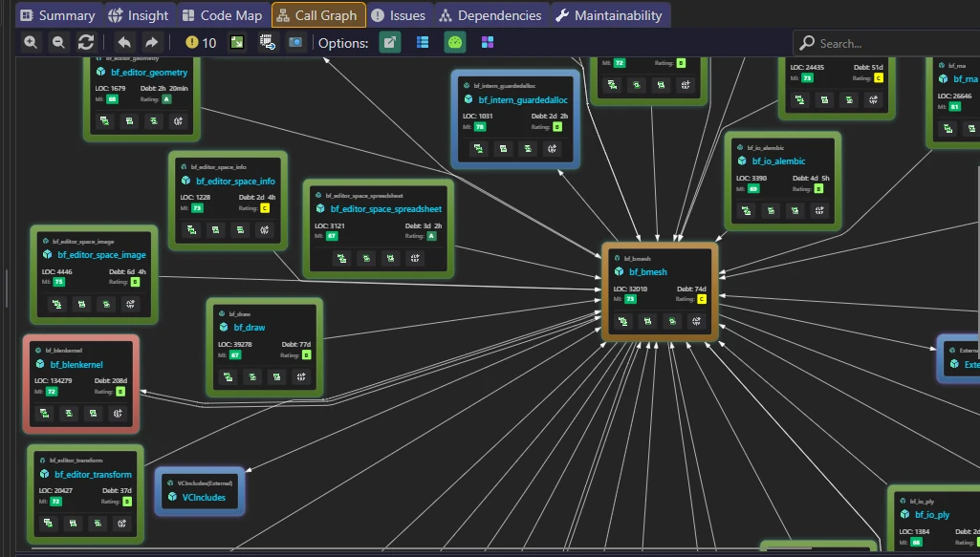Click the search magnifier icon

(x=807, y=43)
